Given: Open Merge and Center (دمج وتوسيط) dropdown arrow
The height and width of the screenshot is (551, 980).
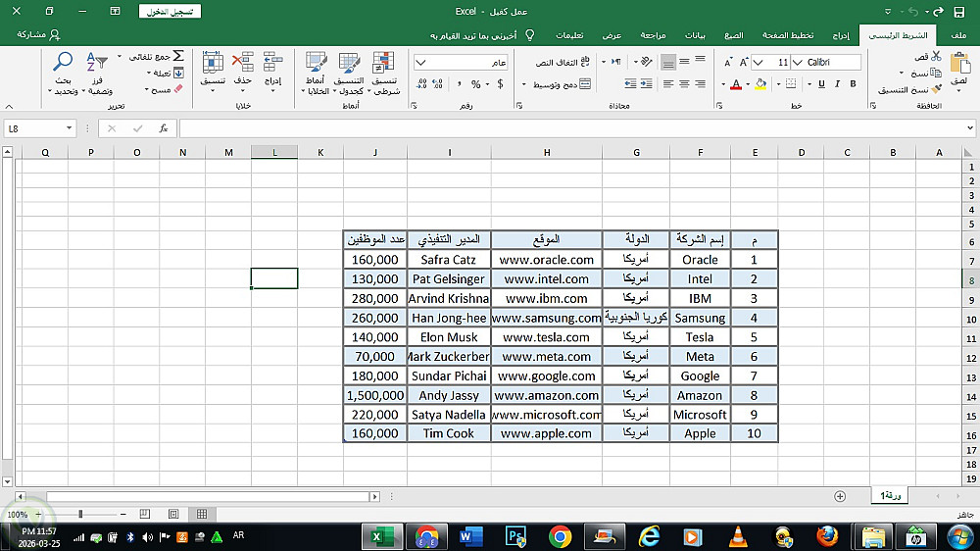Looking at the screenshot, I should pyautogui.click(x=523, y=83).
